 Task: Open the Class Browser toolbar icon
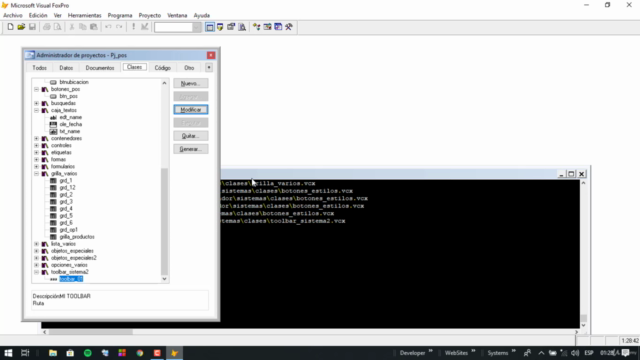[x=256, y=27]
